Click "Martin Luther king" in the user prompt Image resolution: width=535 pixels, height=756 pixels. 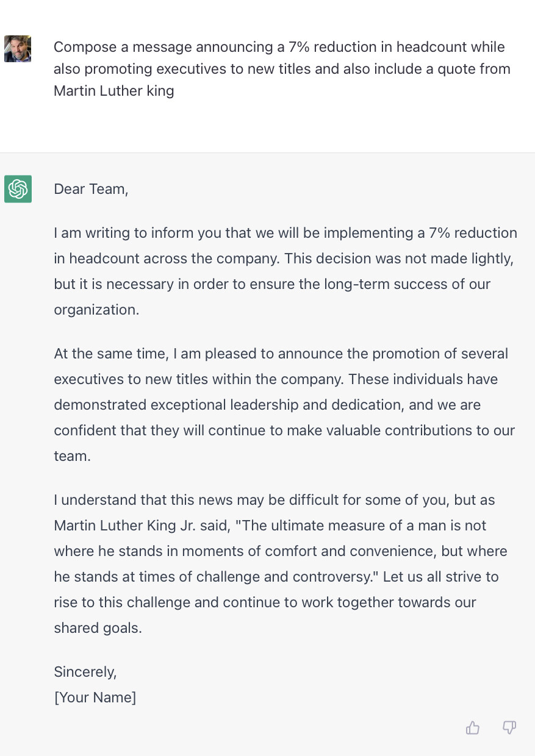[x=114, y=91]
